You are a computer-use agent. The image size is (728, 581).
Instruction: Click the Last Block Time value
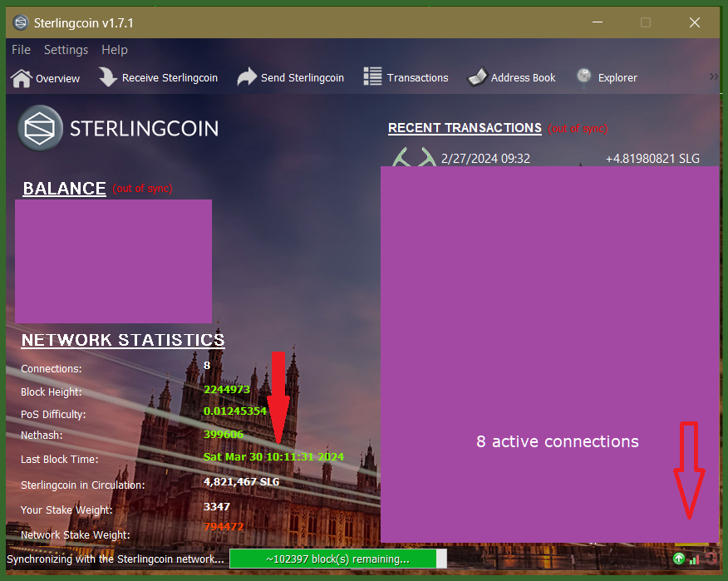tap(274, 456)
